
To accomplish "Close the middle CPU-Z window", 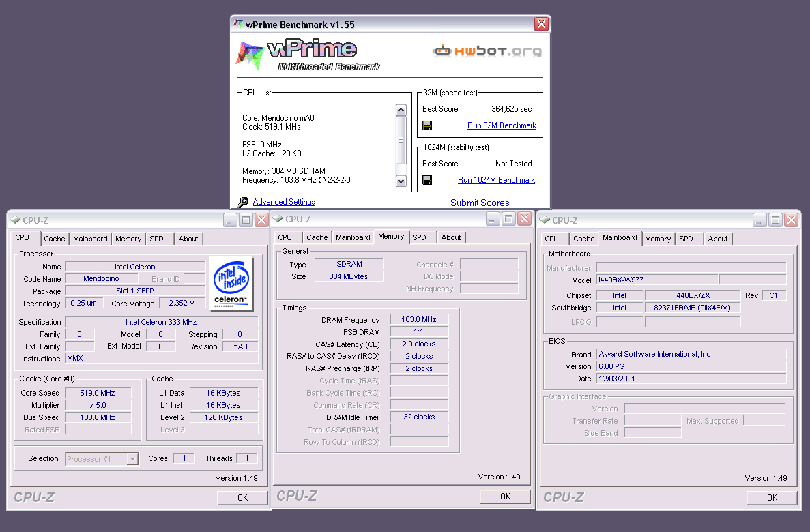I will [x=524, y=218].
